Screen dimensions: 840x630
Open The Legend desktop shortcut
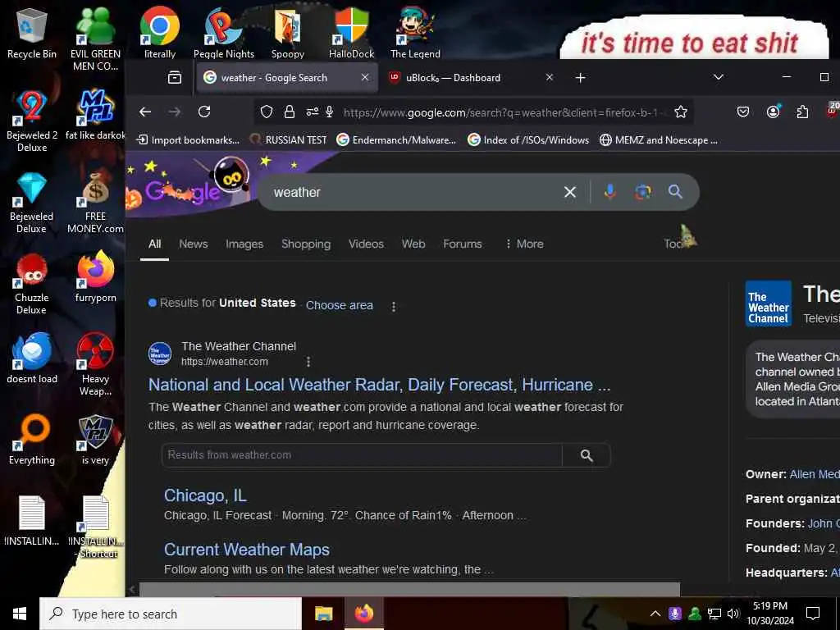[x=415, y=33]
